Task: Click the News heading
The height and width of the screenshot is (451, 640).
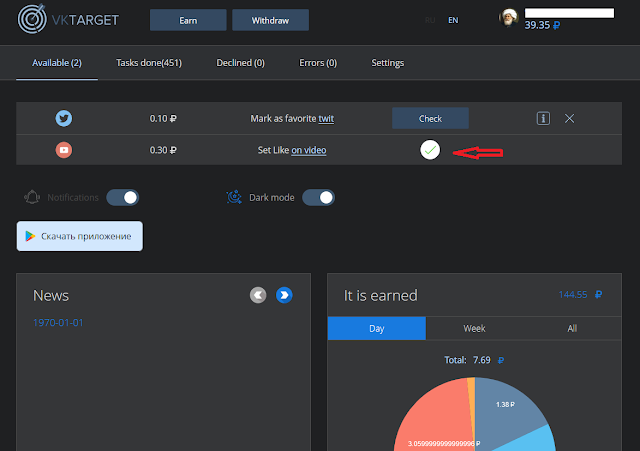Action: tap(51, 295)
